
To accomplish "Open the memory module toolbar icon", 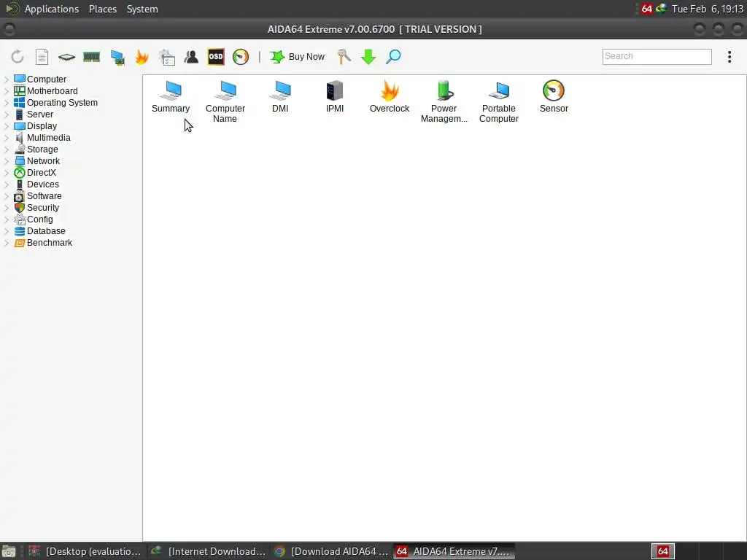I will (91, 57).
